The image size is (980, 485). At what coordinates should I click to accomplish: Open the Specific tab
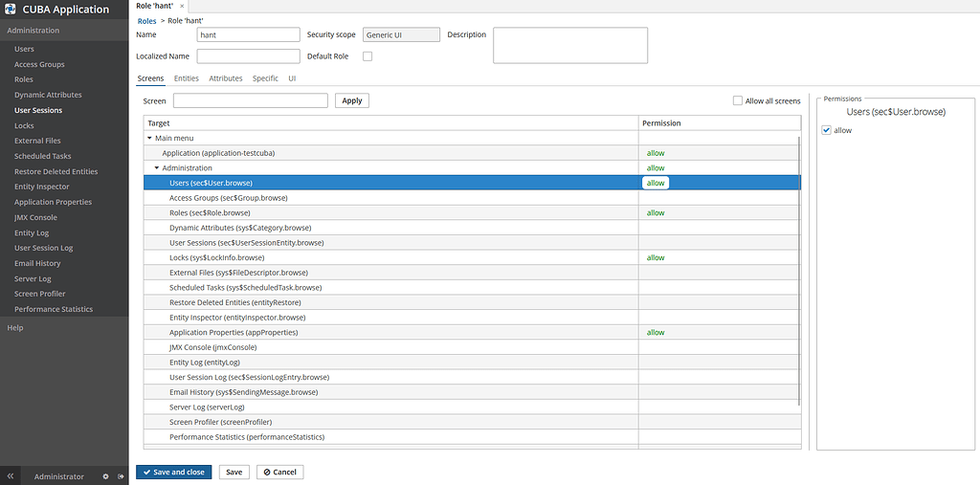pos(266,78)
